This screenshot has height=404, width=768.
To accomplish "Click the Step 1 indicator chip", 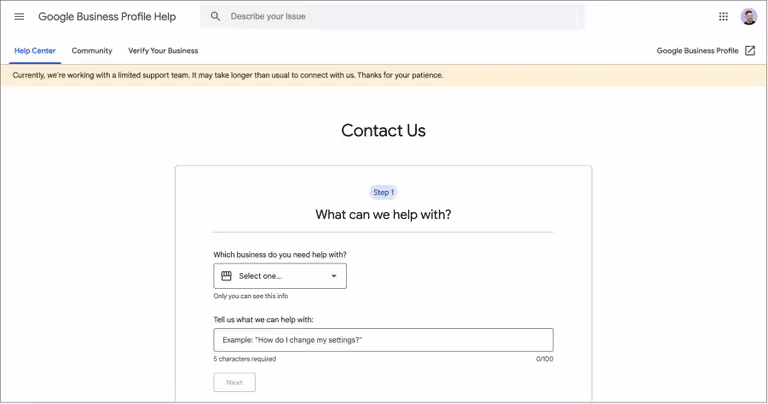I will tap(383, 192).
